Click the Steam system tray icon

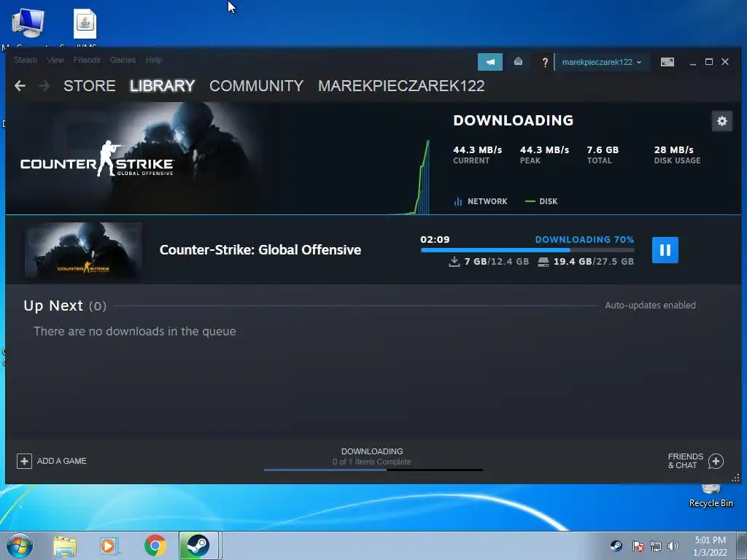pos(616,545)
